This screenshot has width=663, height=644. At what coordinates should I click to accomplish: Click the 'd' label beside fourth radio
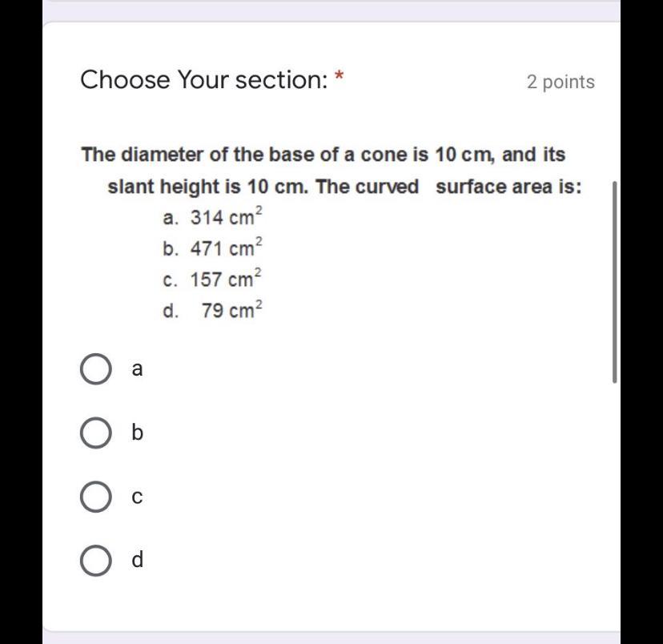(x=137, y=560)
